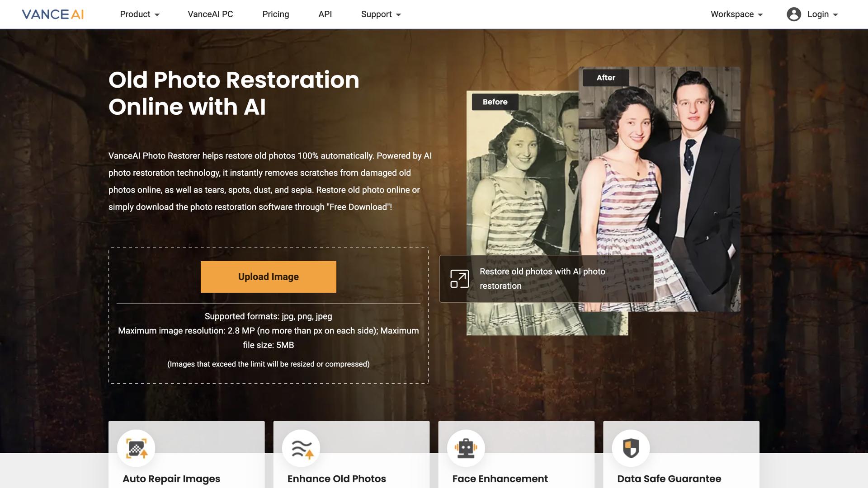Viewport: 868px width, 488px height.
Task: Click the Auto Repair Images icon
Action: 136,448
